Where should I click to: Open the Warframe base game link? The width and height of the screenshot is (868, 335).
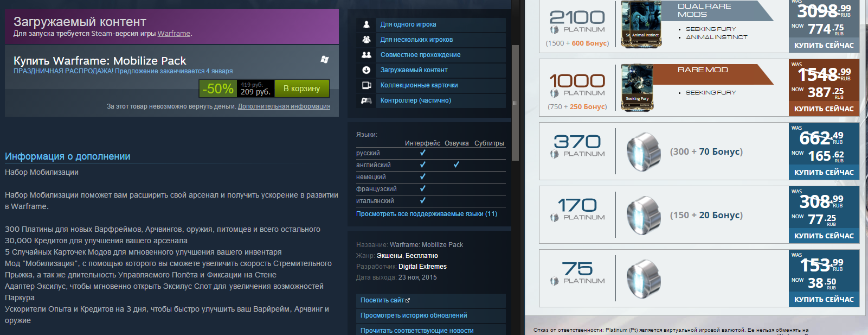pos(174,34)
